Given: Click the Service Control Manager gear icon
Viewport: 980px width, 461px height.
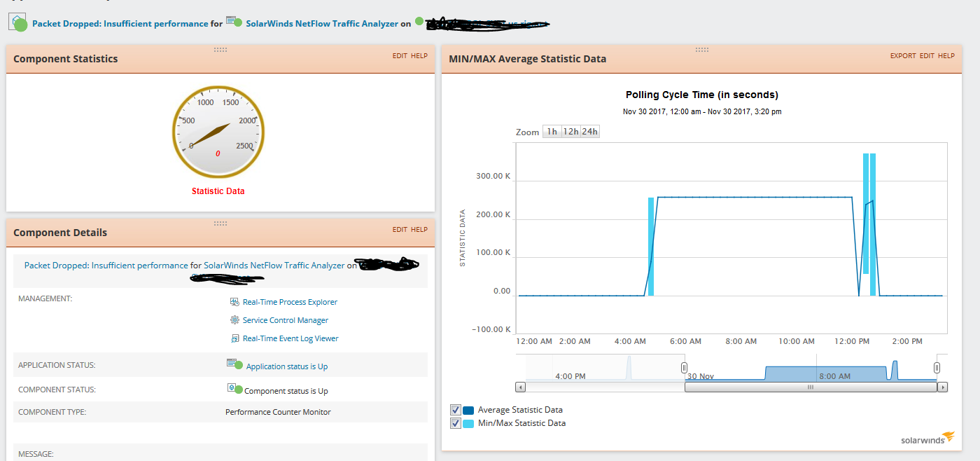Looking at the screenshot, I should pos(234,320).
